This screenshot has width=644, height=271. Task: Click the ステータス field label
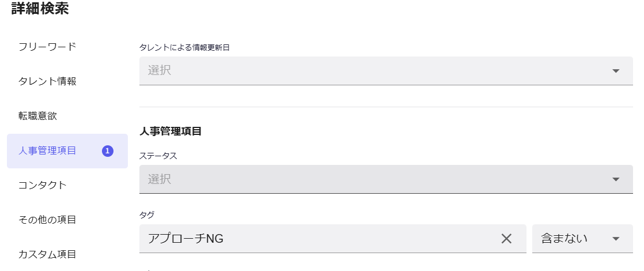coord(158,156)
